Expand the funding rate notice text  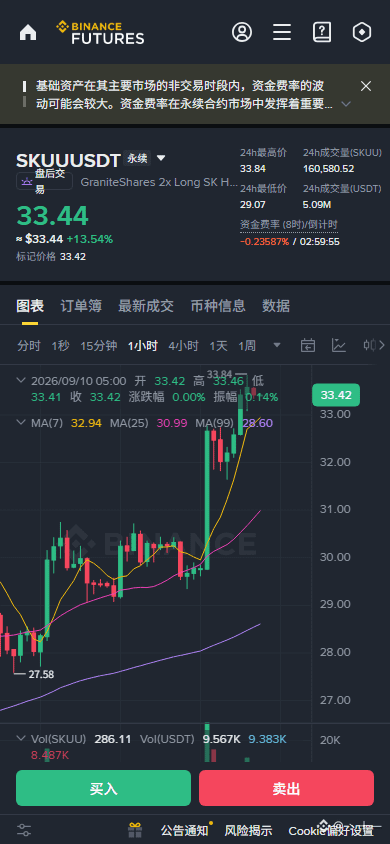click(x=346, y=103)
